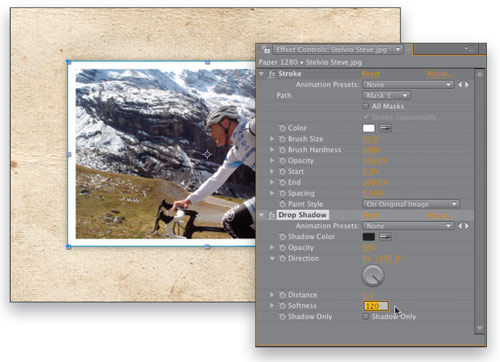
Task: Click the Distance value 0.0
Action: click(368, 295)
